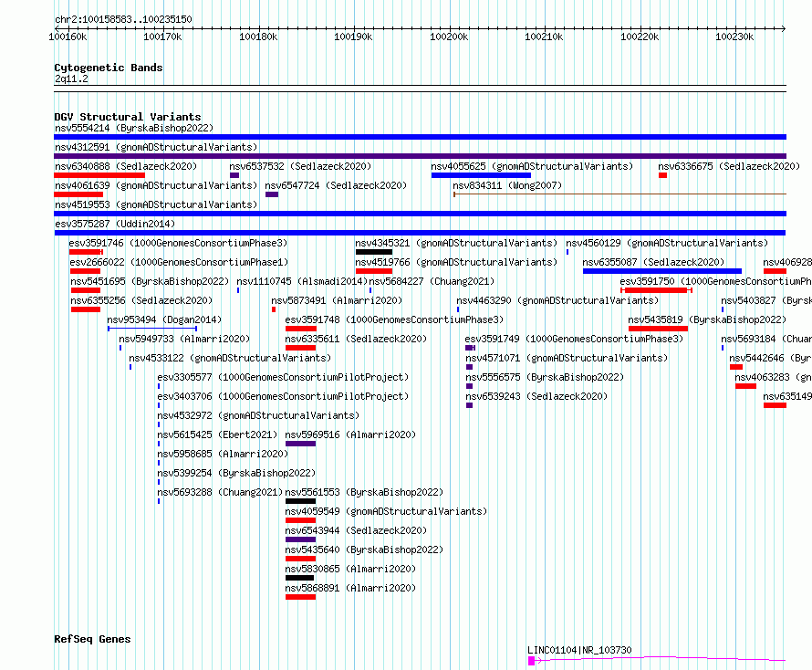The image size is (812, 670).
Task: Open nsv5615425 (Ebert2021) label
Action: (217, 434)
